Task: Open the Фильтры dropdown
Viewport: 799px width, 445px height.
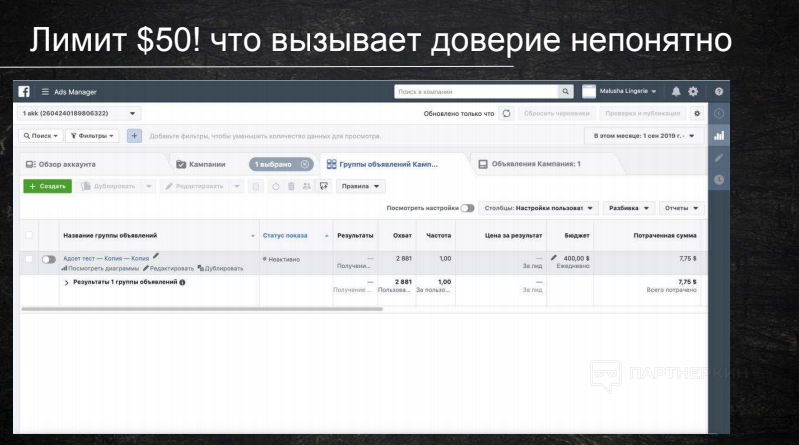Action: (x=92, y=136)
